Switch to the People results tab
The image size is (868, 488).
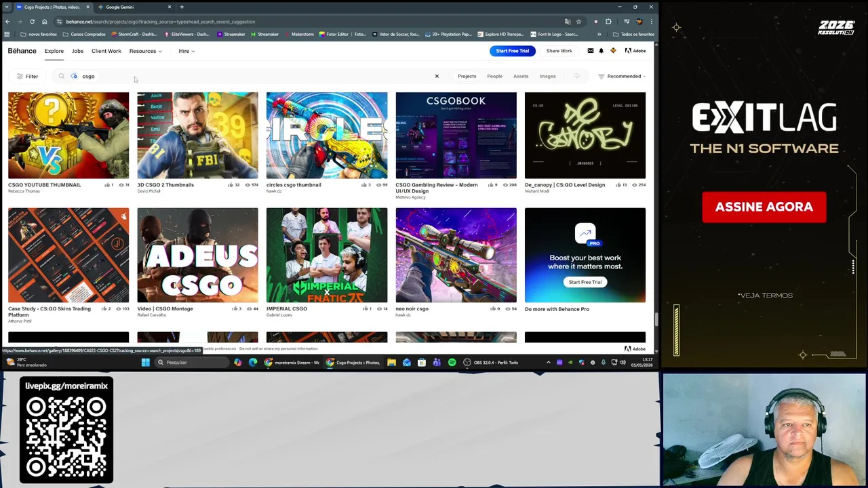tap(494, 76)
